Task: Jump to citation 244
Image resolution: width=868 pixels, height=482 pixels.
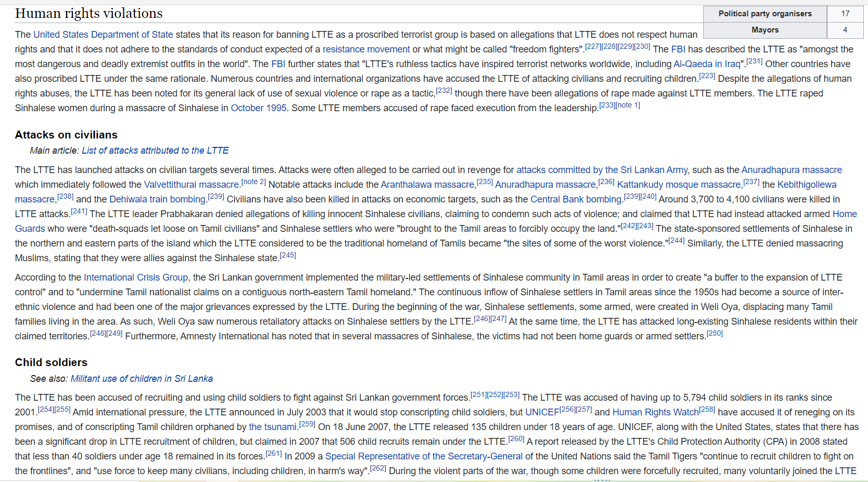Action: pyautogui.click(x=676, y=241)
